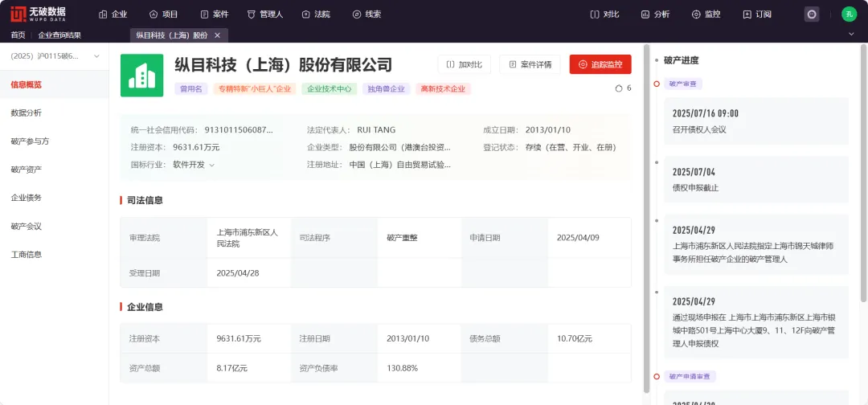Screen dimensions: 868x405
Task: Click the 无破数据 logo
Action: coord(38,14)
